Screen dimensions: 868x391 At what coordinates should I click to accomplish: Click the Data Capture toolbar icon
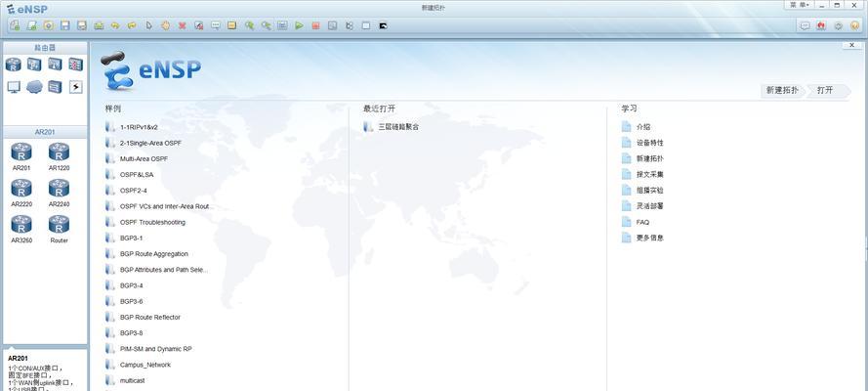click(x=332, y=25)
